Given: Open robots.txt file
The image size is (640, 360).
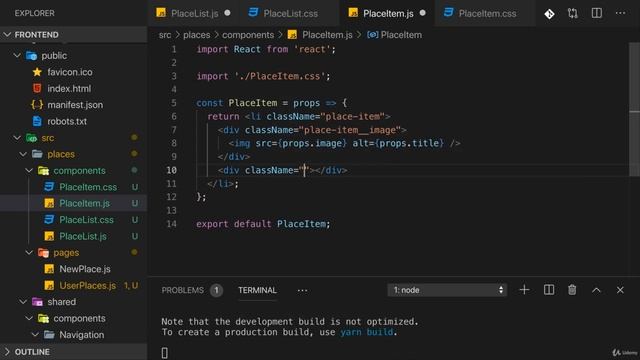Looking at the screenshot, I should [67, 121].
